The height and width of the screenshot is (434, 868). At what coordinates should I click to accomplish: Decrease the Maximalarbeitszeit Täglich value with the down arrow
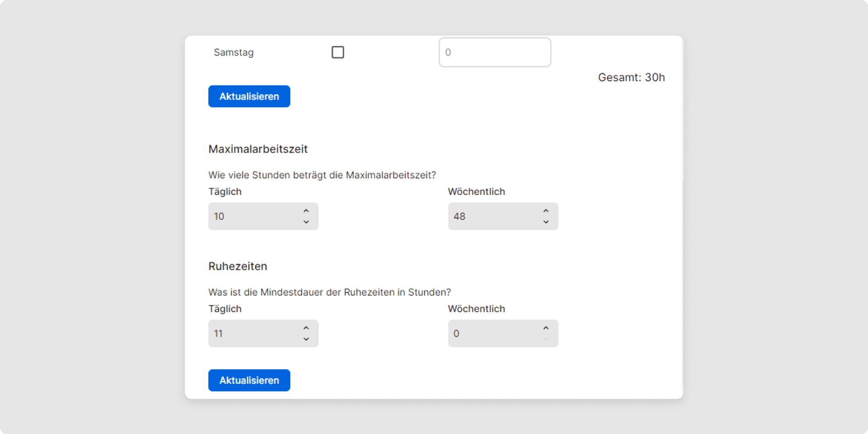(x=306, y=222)
